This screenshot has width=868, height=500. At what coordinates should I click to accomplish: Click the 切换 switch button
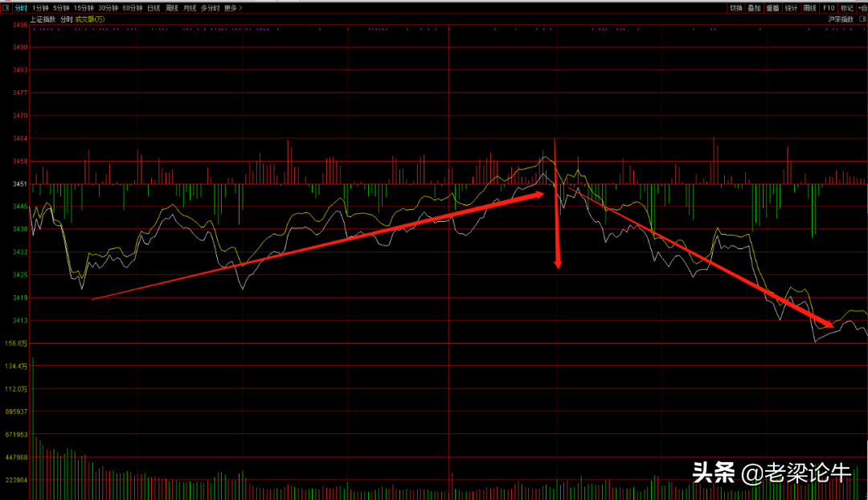tap(735, 8)
